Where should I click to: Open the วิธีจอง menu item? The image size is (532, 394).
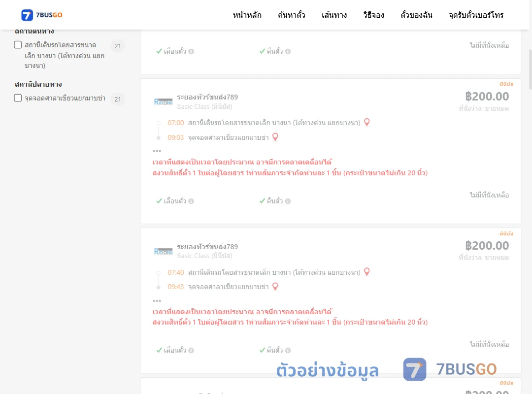pyautogui.click(x=373, y=15)
